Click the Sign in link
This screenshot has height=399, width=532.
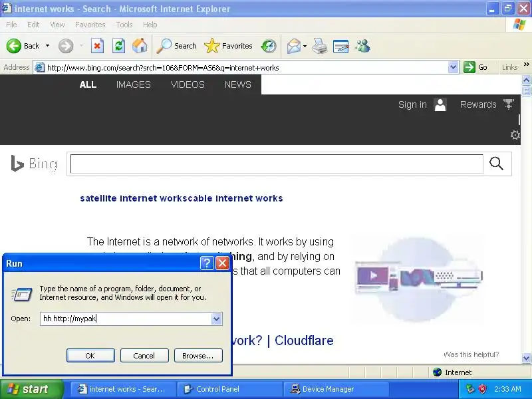pyautogui.click(x=412, y=104)
